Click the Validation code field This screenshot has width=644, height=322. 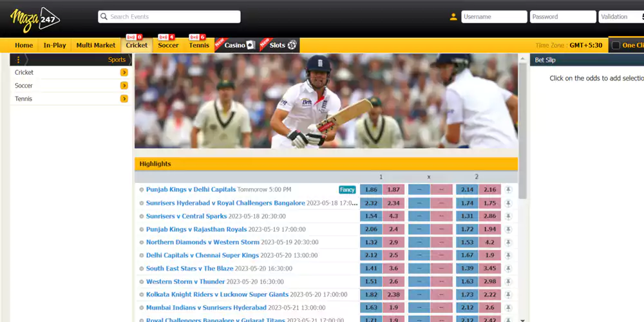pyautogui.click(x=621, y=17)
